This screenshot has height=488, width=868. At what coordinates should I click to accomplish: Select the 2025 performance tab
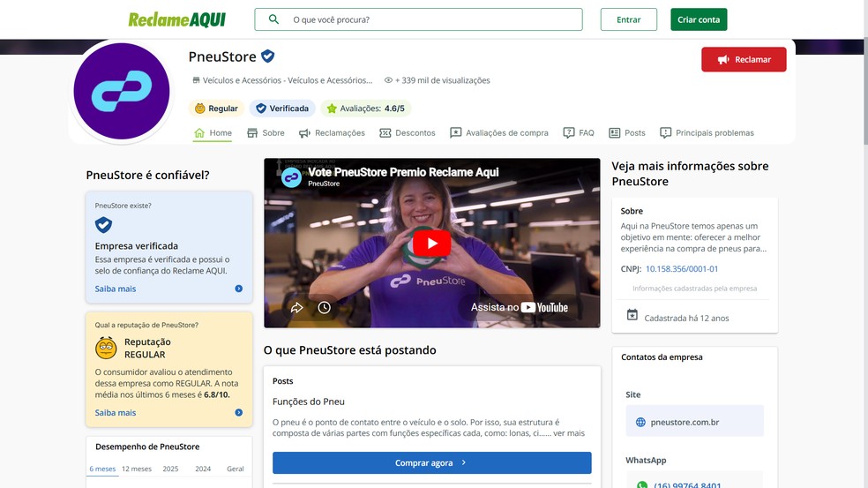(170, 469)
